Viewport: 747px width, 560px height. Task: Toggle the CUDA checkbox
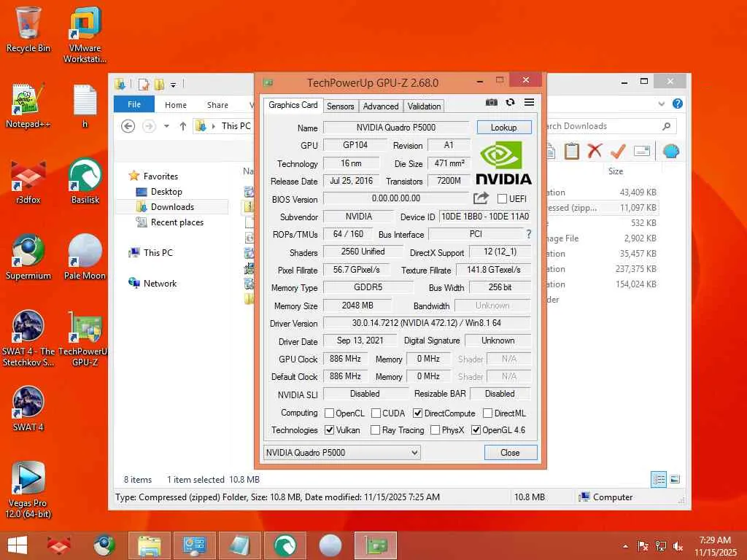[x=376, y=413]
